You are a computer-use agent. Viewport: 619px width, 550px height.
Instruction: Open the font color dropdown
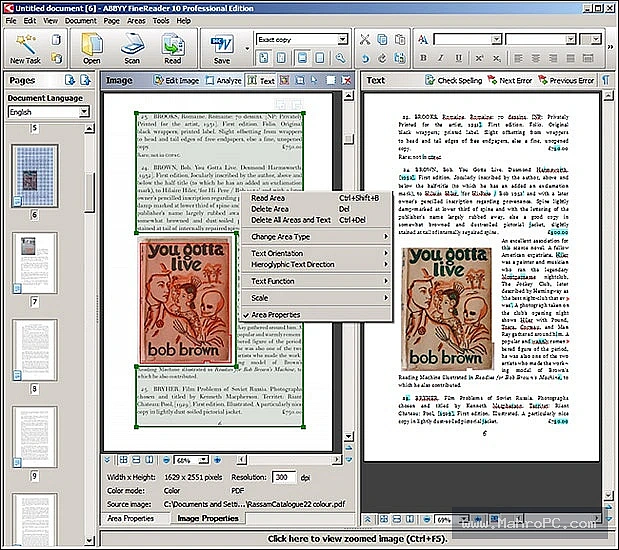(596, 39)
